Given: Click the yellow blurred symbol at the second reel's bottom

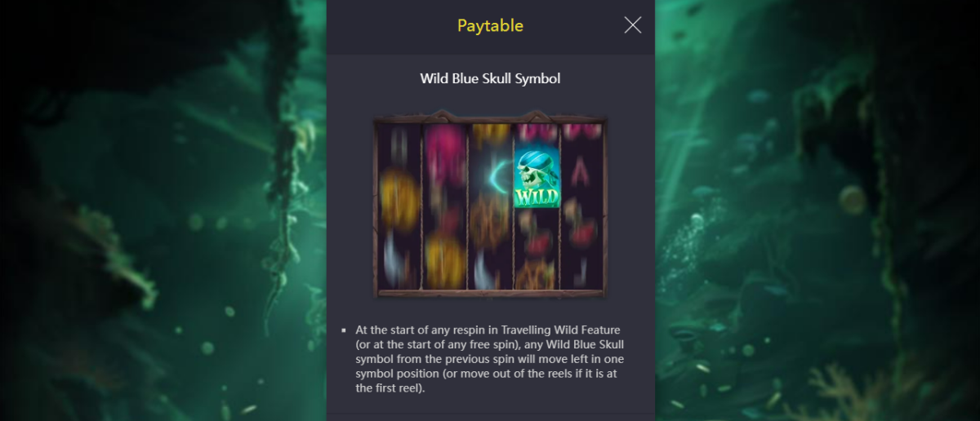Looking at the screenshot, I should point(445,259).
